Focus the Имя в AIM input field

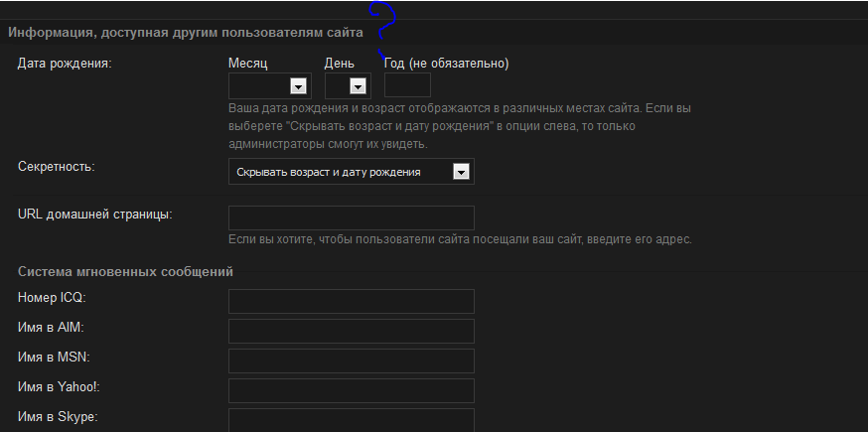coord(352,332)
